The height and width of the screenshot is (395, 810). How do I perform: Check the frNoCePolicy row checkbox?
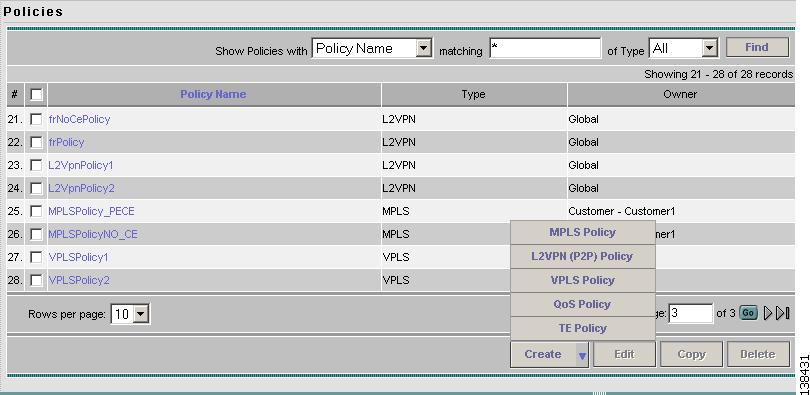coord(36,119)
